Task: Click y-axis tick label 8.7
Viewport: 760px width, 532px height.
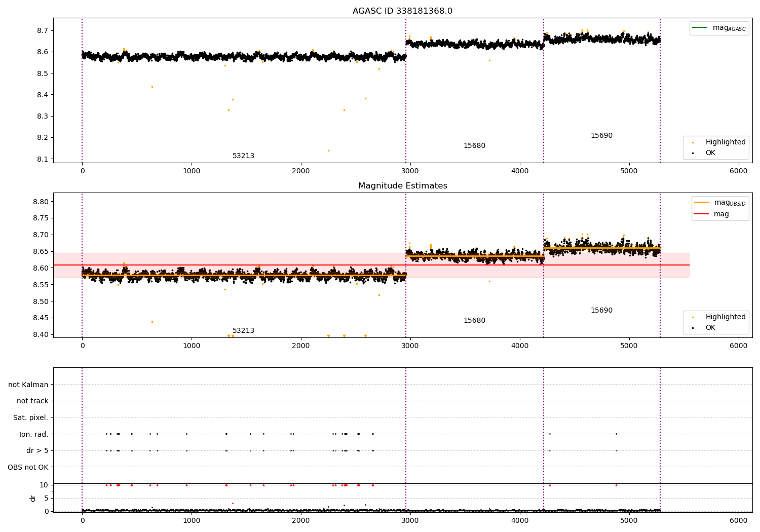Action: pyautogui.click(x=43, y=30)
